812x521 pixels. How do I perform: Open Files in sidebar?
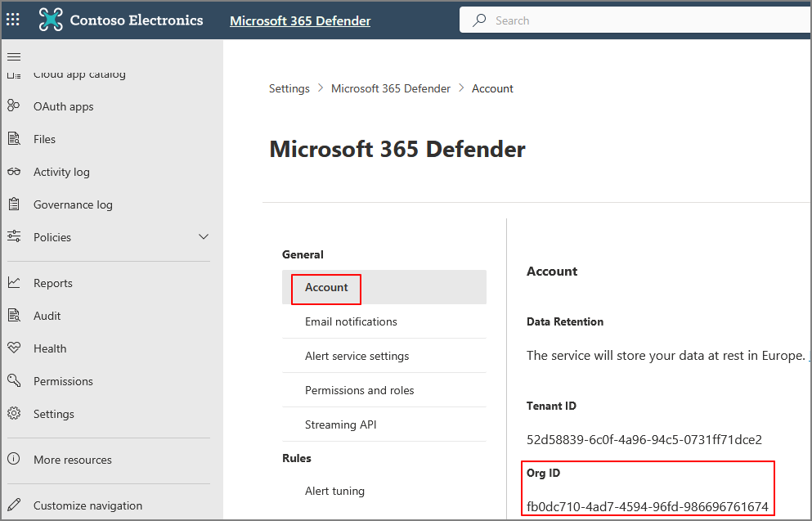[x=44, y=139]
